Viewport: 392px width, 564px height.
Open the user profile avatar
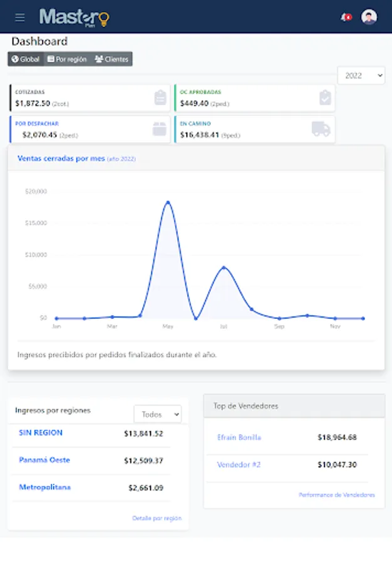tap(369, 17)
